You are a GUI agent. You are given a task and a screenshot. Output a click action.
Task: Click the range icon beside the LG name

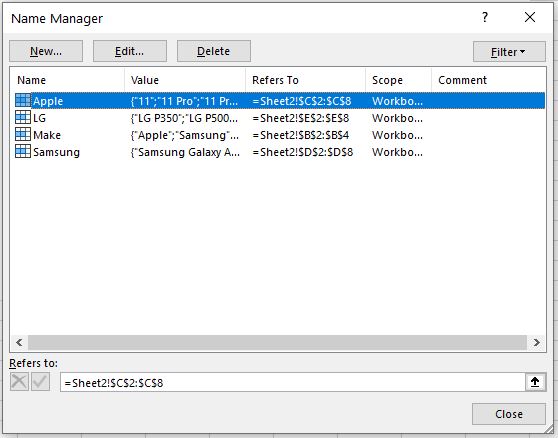23,117
